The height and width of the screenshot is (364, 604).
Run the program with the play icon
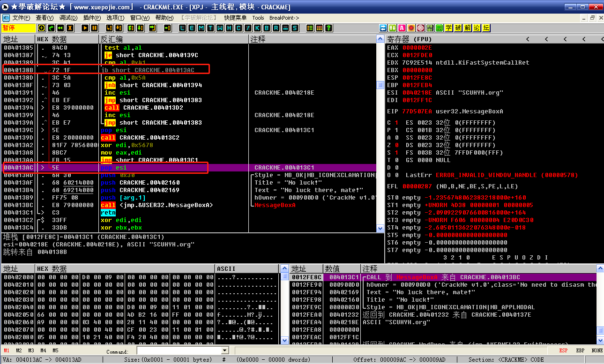pyautogui.click(x=85, y=28)
